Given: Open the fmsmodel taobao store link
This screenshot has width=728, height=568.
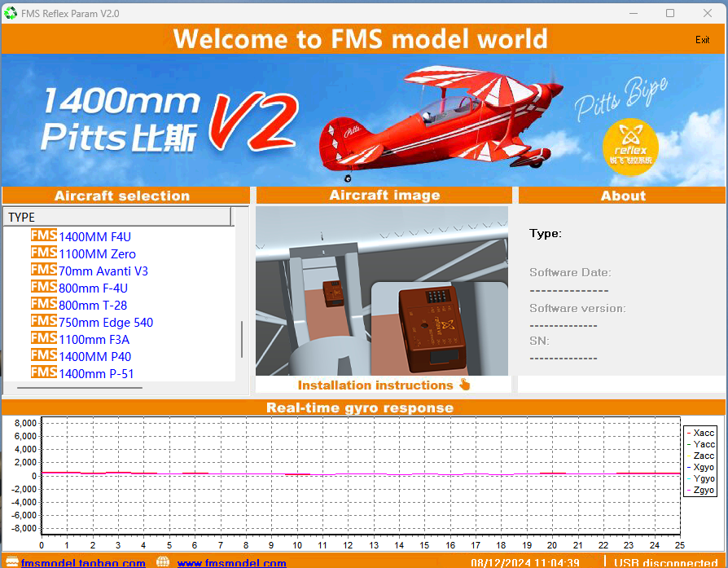Looking at the screenshot, I should click(x=84, y=562).
